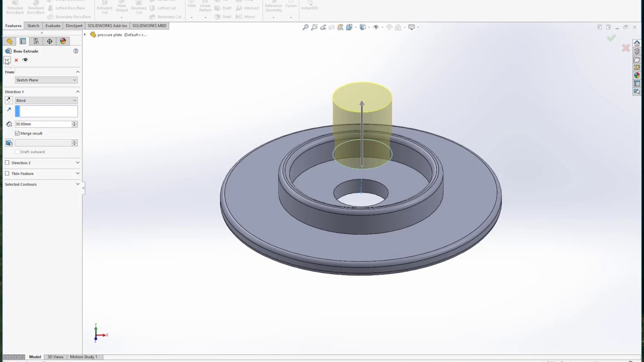Expand the pressure plate flyout tree arrow

tap(85, 35)
